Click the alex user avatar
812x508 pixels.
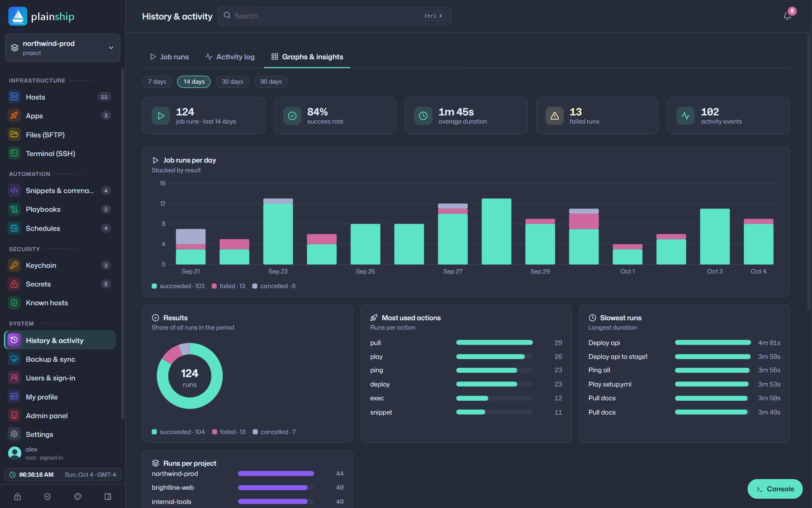15,453
